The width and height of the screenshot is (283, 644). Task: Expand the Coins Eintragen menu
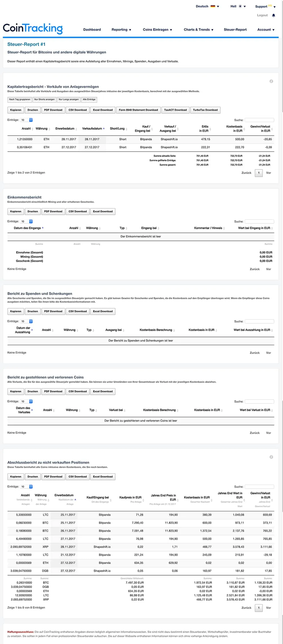coord(157,30)
